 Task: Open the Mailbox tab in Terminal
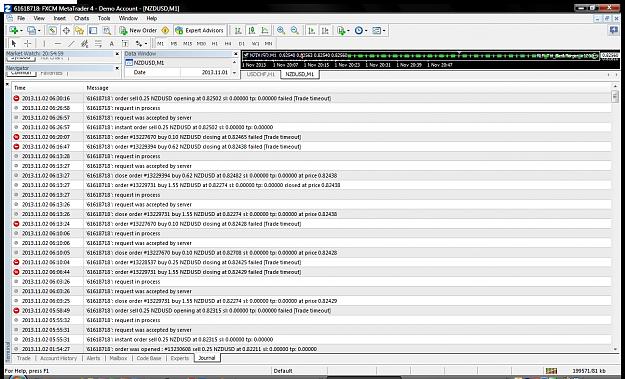coord(118,358)
